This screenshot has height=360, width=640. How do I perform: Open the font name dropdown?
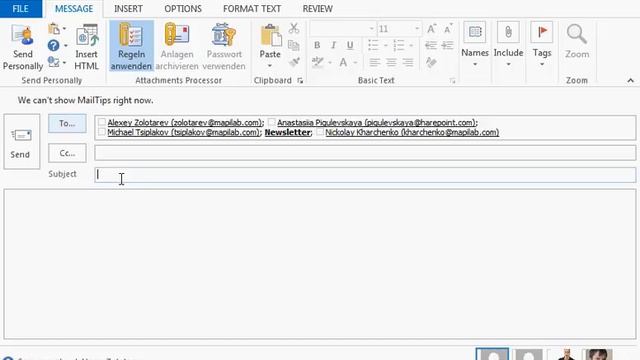(371, 29)
